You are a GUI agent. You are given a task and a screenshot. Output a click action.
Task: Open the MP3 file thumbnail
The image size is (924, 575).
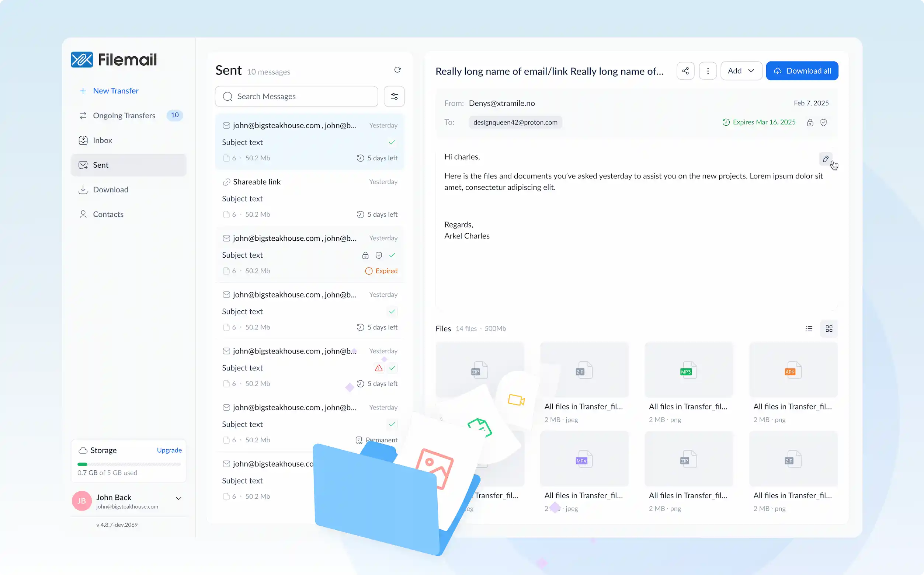tap(688, 370)
